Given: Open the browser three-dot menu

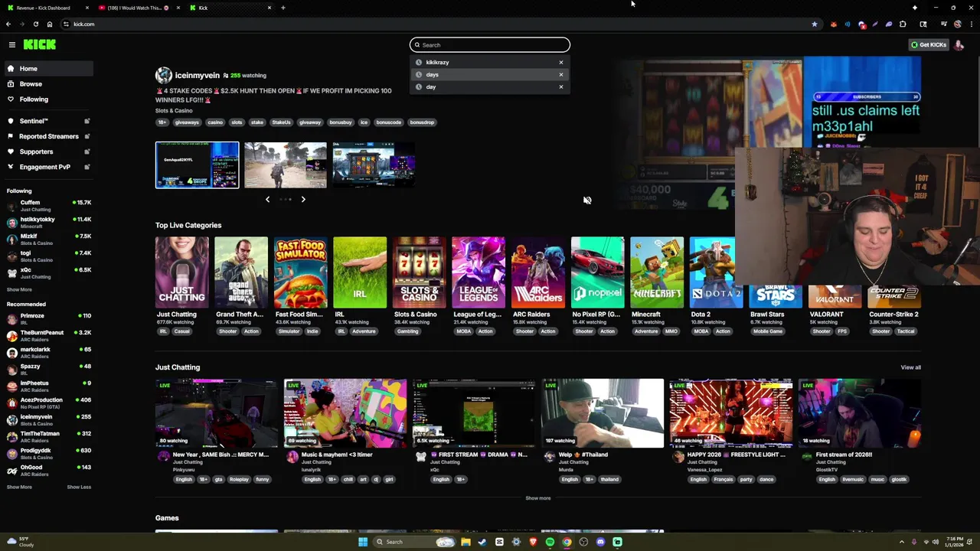Looking at the screenshot, I should click(x=971, y=24).
